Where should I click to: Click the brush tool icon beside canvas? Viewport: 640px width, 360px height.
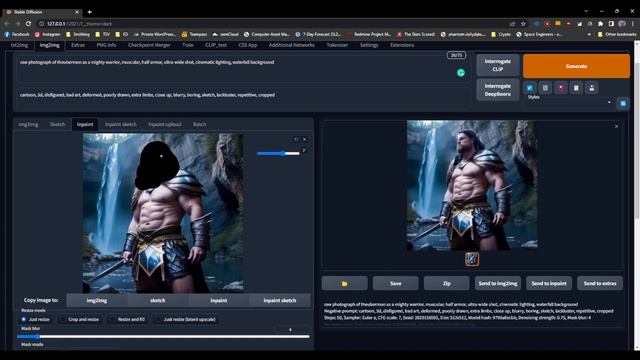click(x=304, y=150)
